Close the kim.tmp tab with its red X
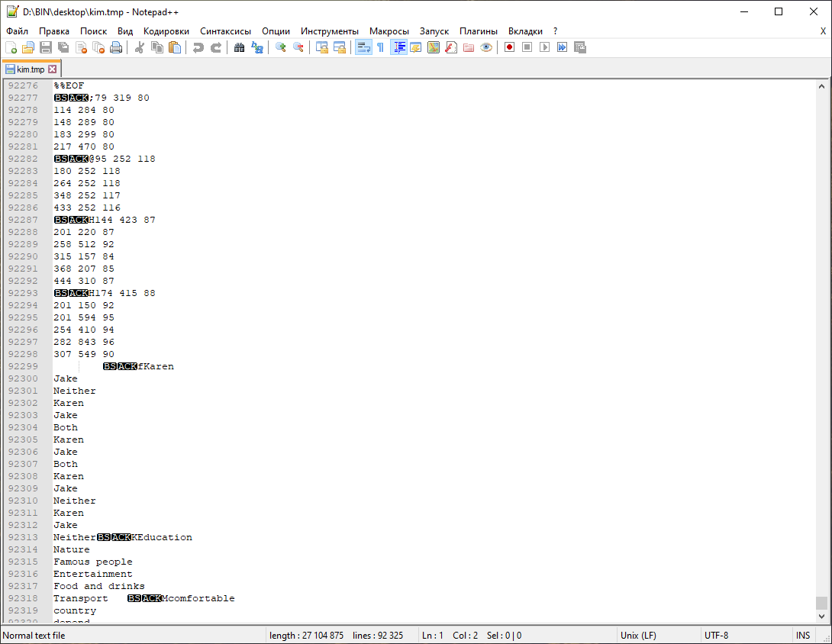 coord(52,69)
